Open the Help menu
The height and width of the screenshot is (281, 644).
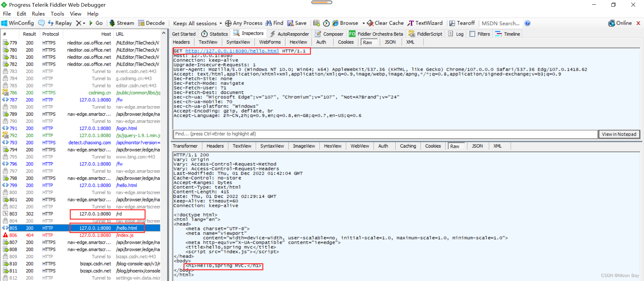point(93,14)
